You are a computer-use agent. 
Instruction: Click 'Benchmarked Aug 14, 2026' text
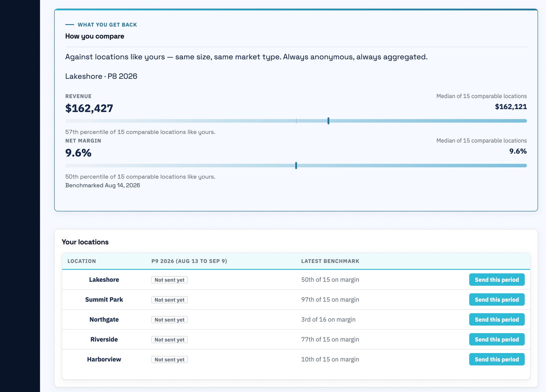point(103,185)
